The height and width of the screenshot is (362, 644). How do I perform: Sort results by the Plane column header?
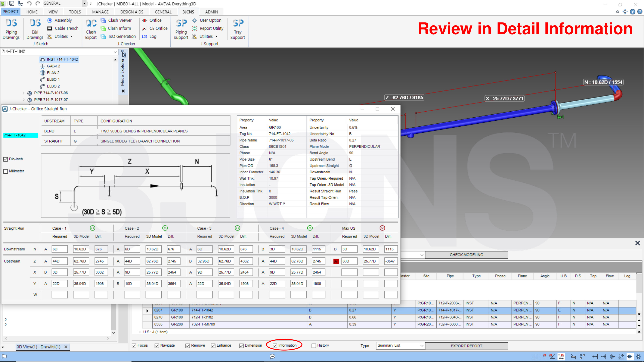pyautogui.click(x=522, y=276)
